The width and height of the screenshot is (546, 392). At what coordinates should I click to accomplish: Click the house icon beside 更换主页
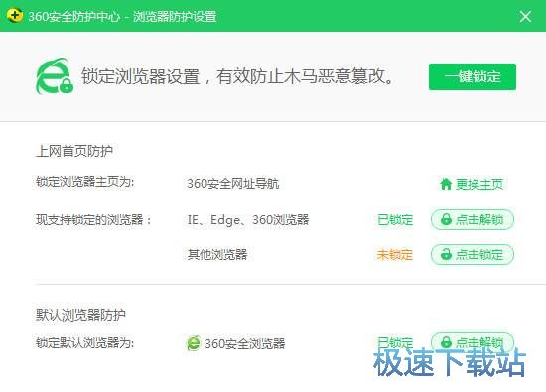[x=446, y=184]
